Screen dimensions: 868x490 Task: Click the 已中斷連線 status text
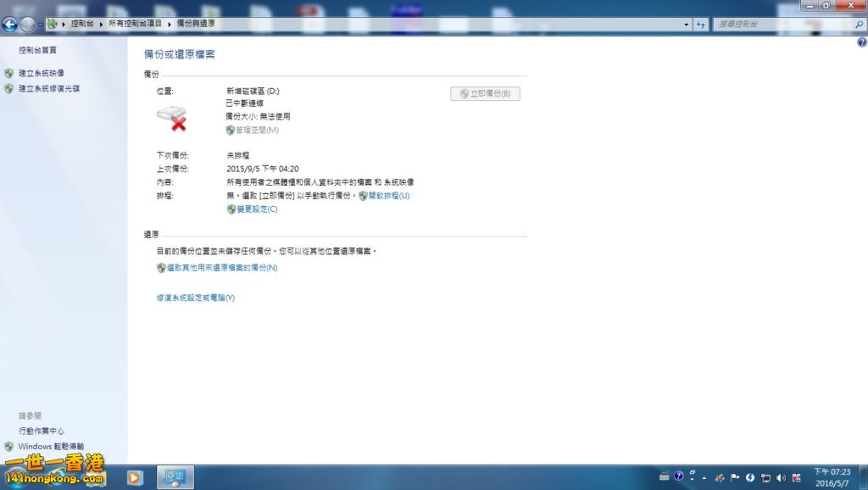[x=245, y=103]
